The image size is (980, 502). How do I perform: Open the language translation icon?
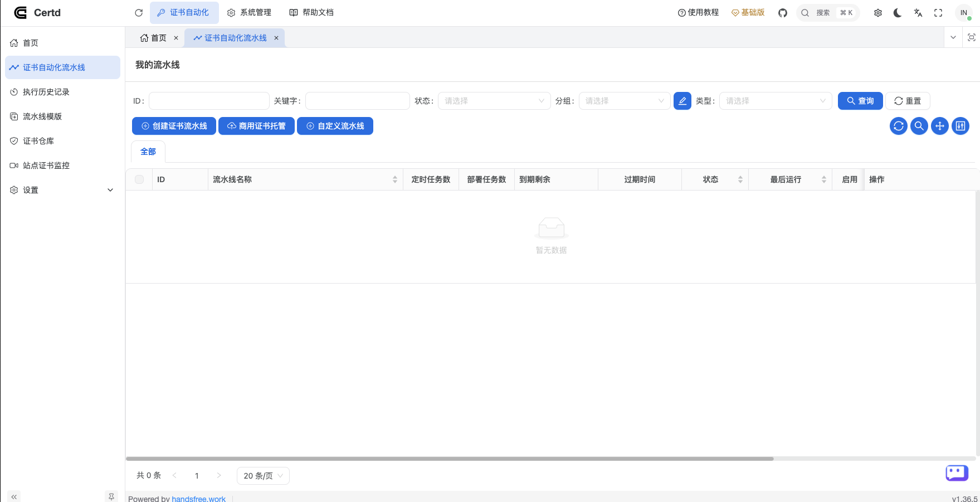click(918, 13)
